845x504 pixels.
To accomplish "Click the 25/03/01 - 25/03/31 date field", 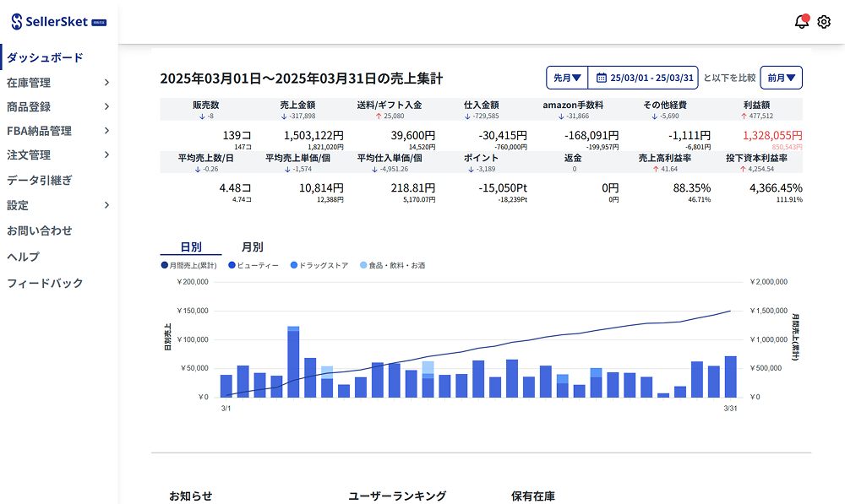I will point(651,78).
